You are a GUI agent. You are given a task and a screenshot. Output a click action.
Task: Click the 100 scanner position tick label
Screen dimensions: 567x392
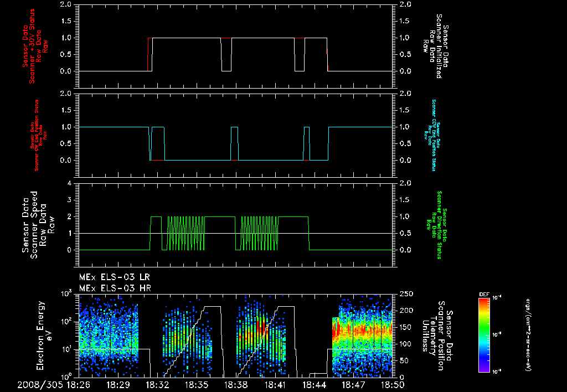[406, 344]
